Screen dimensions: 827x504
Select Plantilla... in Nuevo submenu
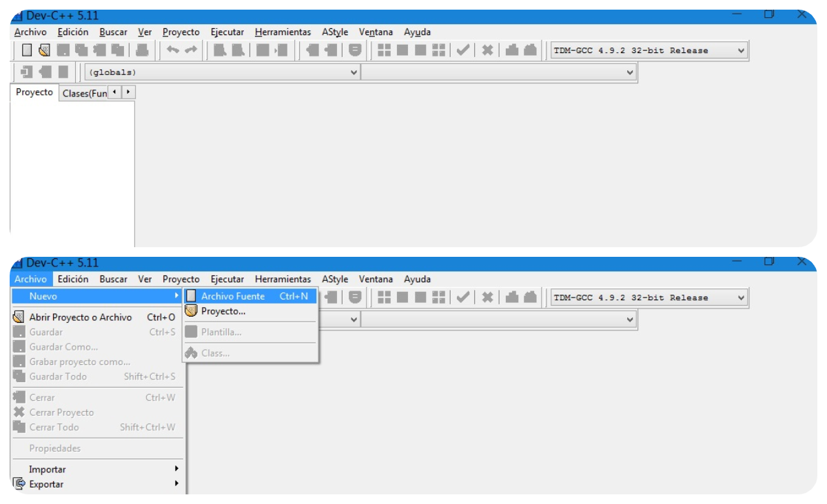(250, 332)
